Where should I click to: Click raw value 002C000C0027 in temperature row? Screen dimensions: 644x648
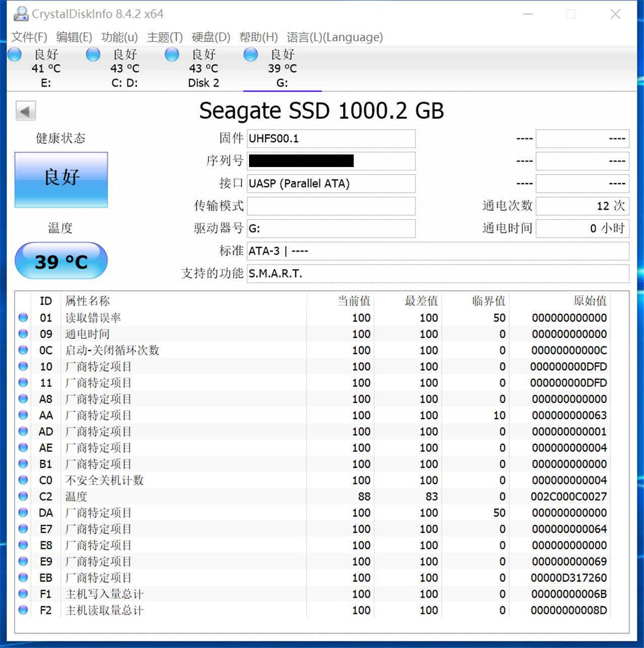tap(569, 497)
